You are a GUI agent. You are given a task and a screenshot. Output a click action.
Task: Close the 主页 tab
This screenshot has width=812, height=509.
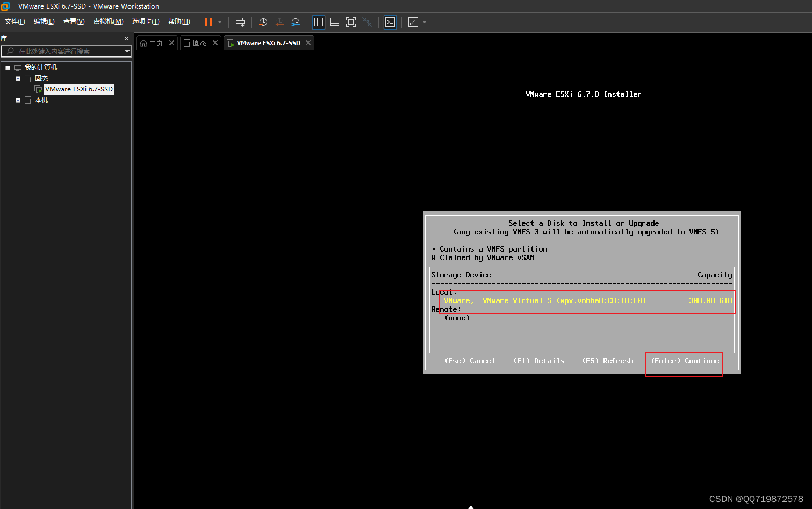click(171, 43)
